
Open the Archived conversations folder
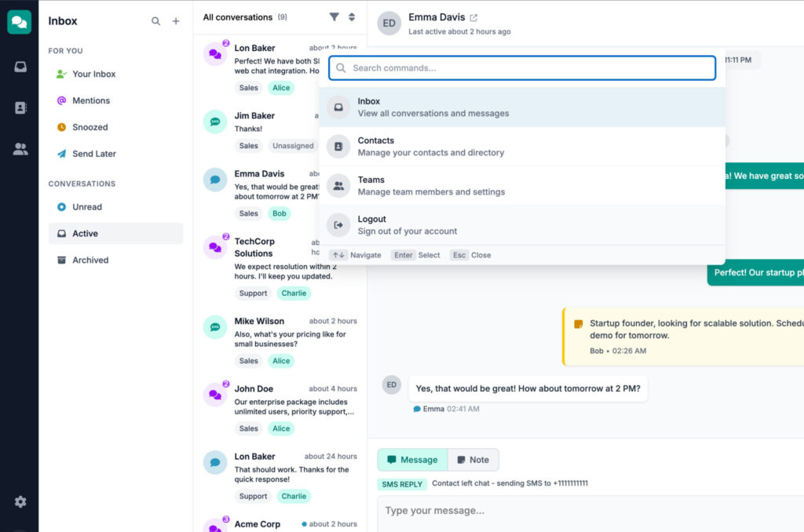click(90, 260)
